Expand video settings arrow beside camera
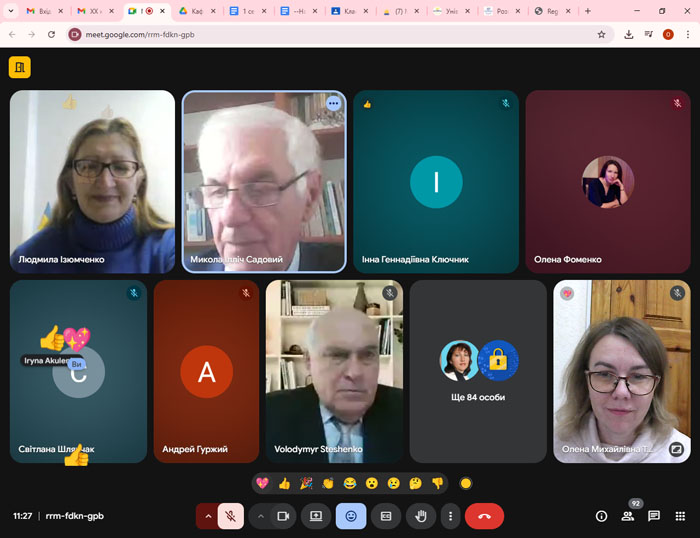 coord(260,516)
